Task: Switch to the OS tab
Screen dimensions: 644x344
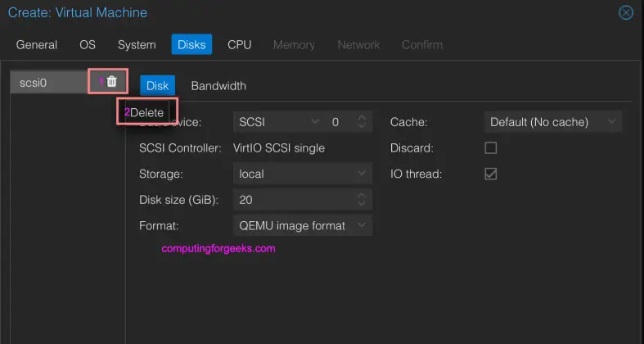Action: point(88,44)
